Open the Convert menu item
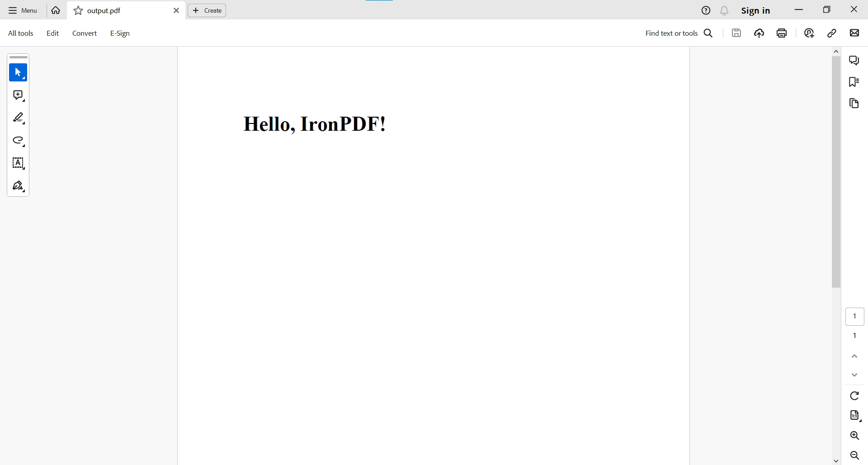Screen dimensions: 868x465 click(x=85, y=33)
